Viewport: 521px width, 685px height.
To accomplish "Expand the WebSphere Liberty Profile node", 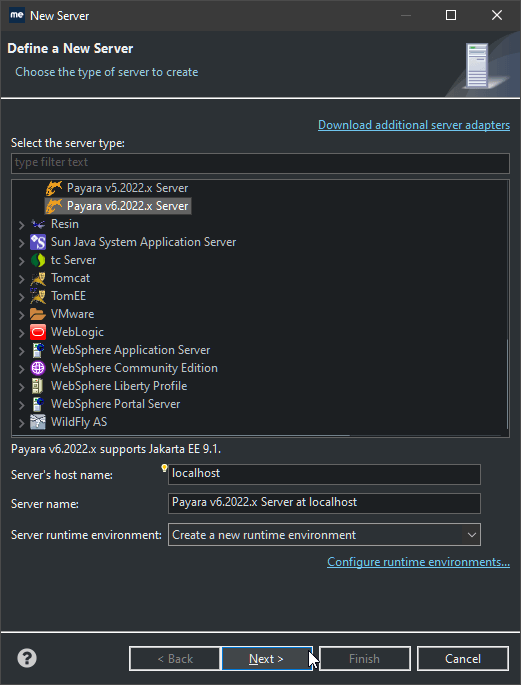I will click(21, 387).
